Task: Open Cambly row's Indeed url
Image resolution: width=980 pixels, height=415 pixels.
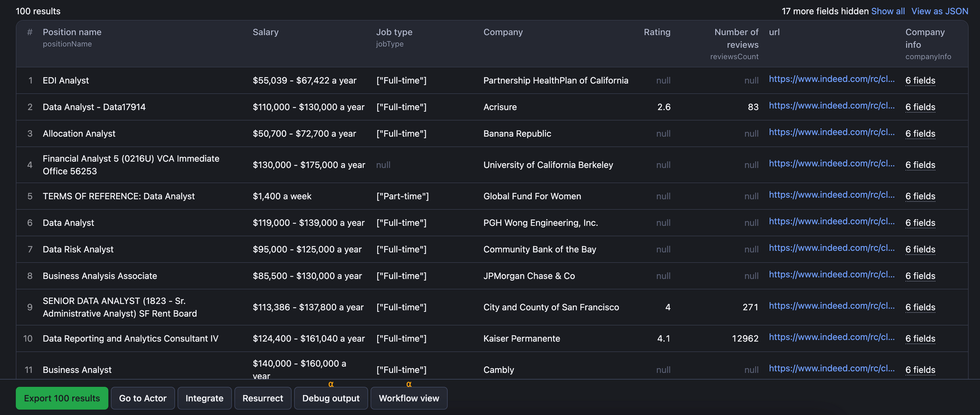Action: (832, 368)
